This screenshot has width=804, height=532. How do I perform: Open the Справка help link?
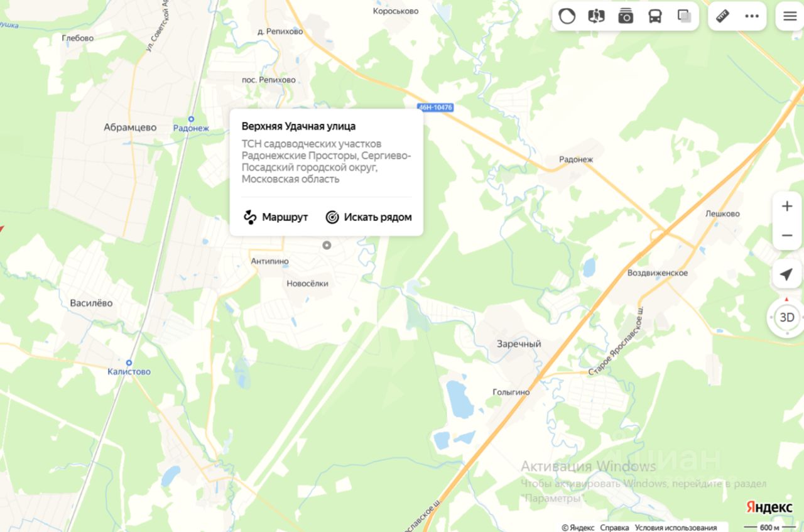614,528
